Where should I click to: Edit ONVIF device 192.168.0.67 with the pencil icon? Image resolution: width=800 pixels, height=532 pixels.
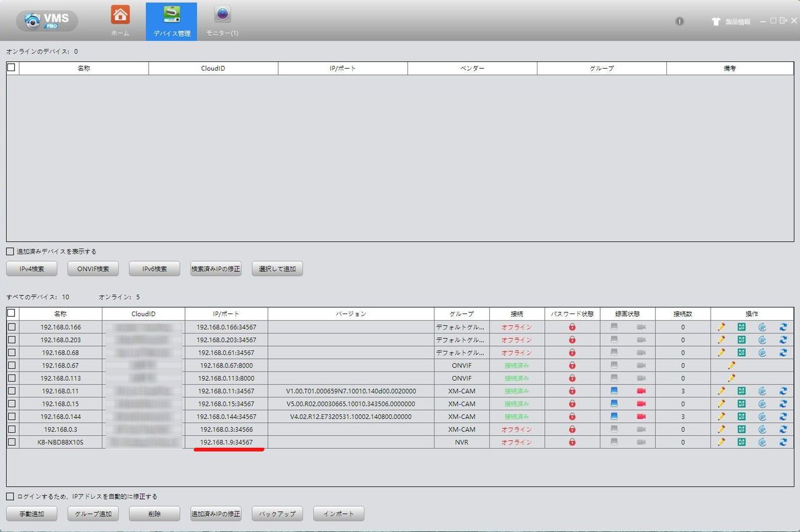coord(731,365)
